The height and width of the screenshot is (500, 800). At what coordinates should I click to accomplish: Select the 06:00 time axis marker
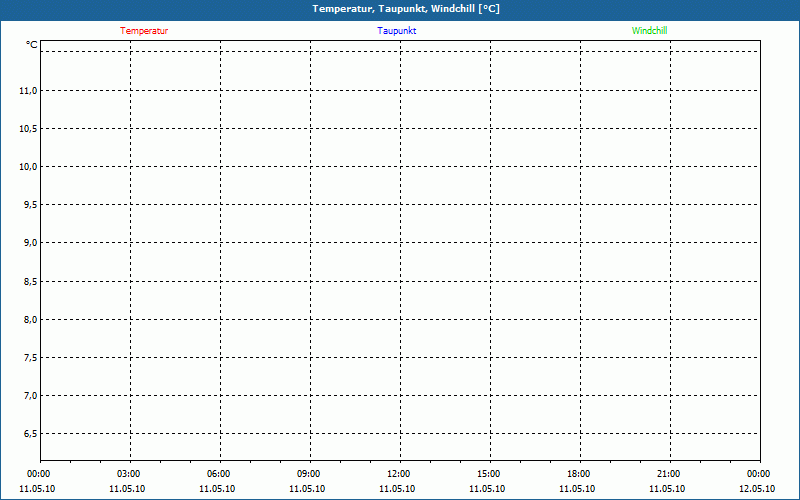click(218, 474)
